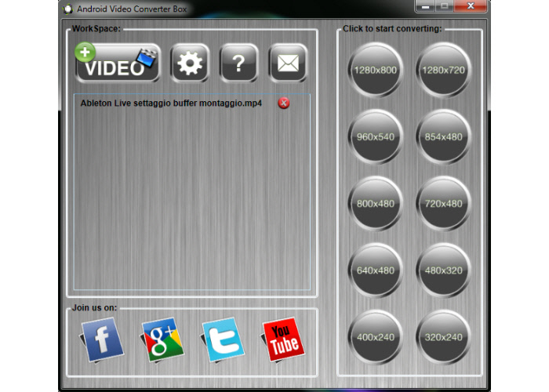Open help via question mark icon
Viewport: 549px width, 392px height.
239,64
